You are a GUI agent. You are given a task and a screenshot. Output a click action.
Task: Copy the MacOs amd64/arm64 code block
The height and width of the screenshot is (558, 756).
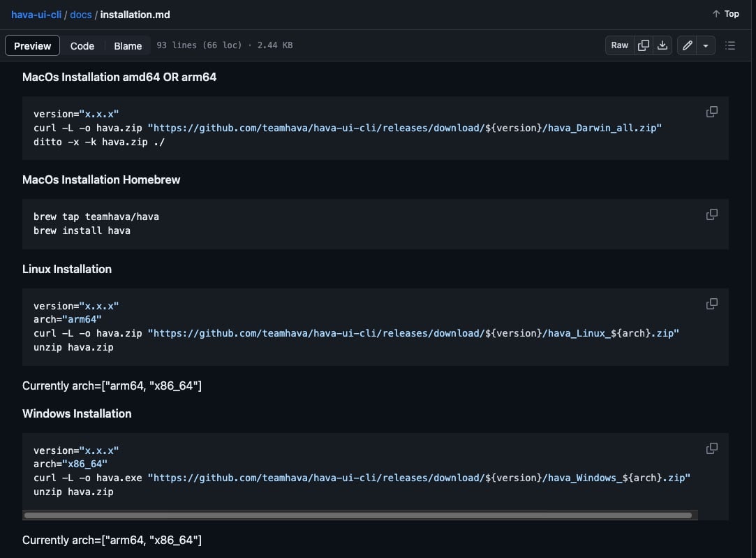711,112
